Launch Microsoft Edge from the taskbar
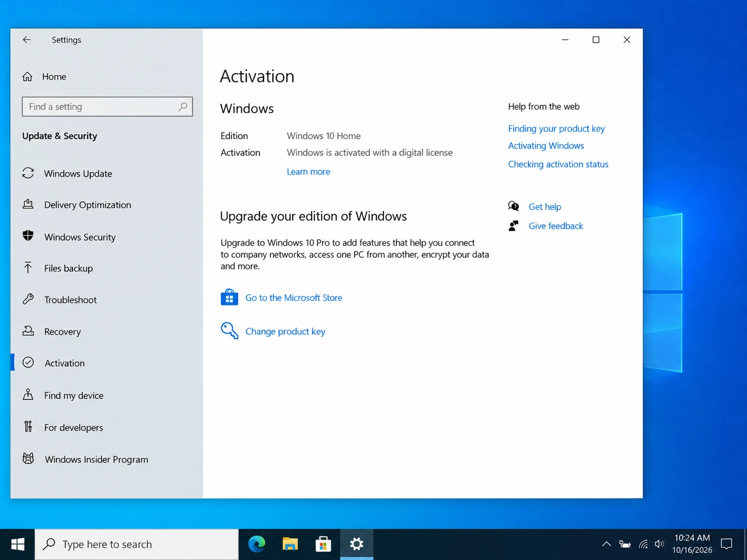This screenshot has height=560, width=747. click(x=257, y=544)
